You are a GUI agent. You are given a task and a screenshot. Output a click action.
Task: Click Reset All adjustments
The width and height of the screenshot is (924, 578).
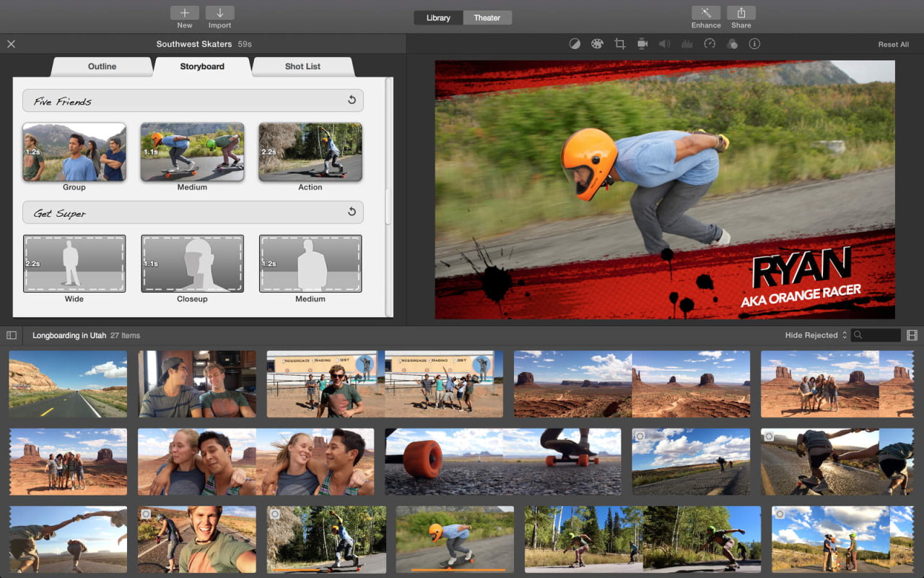[893, 45]
